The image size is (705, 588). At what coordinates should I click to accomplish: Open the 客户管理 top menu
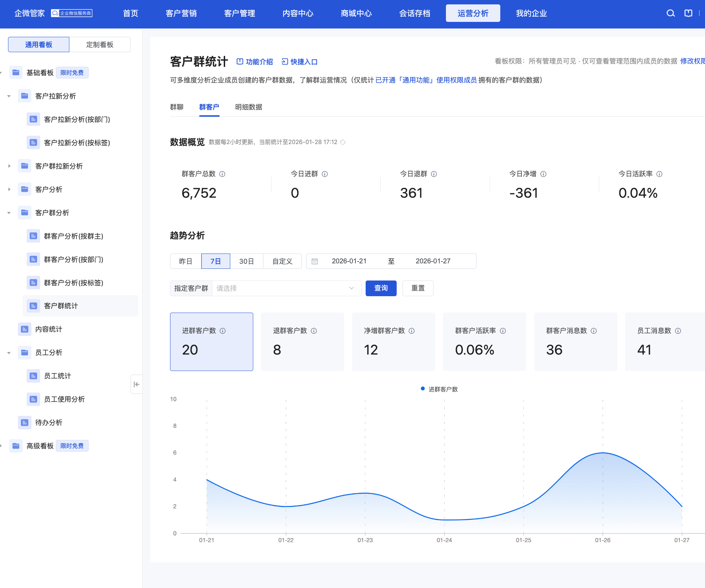(x=239, y=13)
